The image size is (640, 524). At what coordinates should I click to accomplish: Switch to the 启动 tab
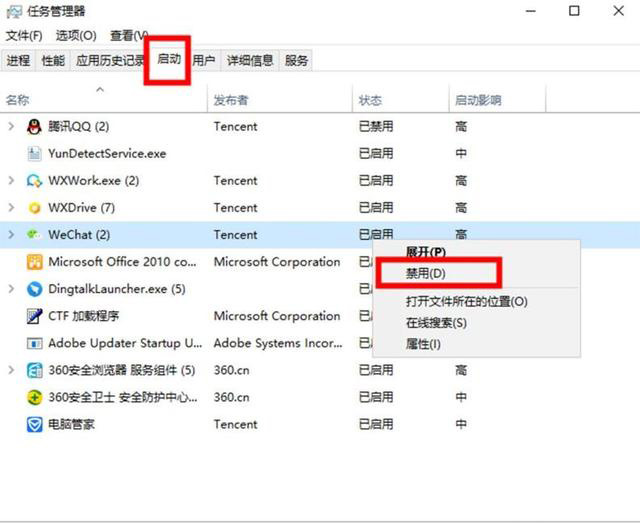[x=169, y=60]
